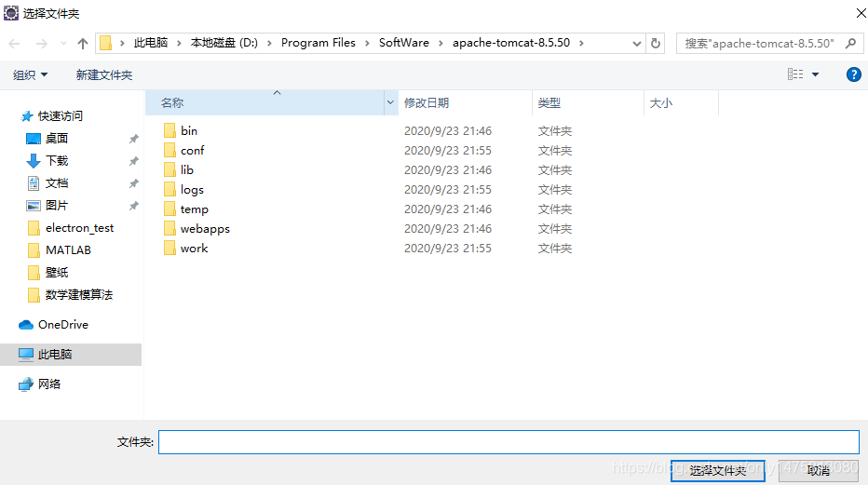Screen dimensions: 868x485
Task: Select the bin folder
Action: click(189, 131)
